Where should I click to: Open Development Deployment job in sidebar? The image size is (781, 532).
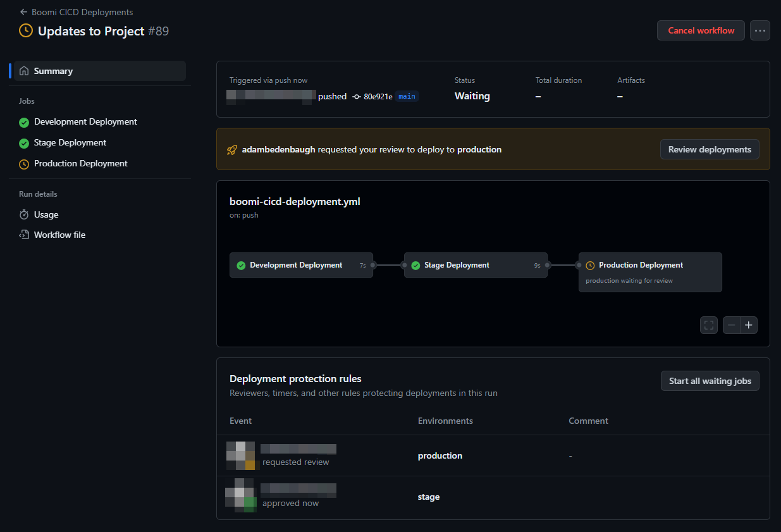[x=85, y=121]
